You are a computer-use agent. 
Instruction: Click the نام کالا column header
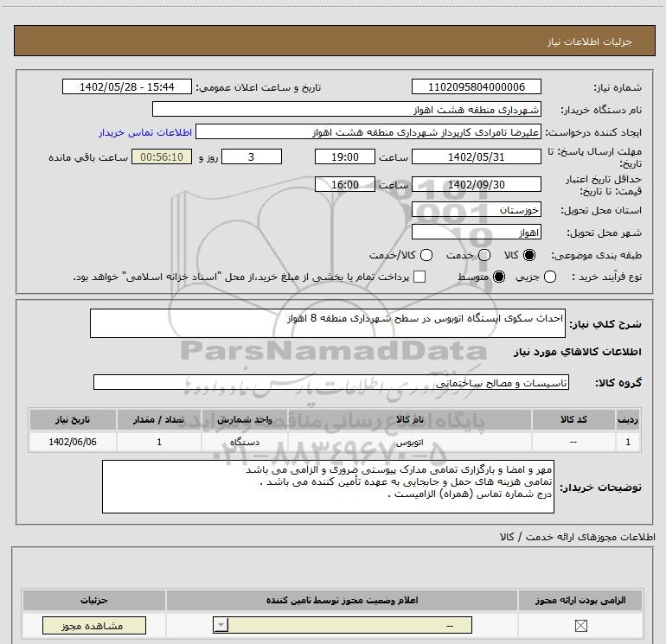pos(410,419)
